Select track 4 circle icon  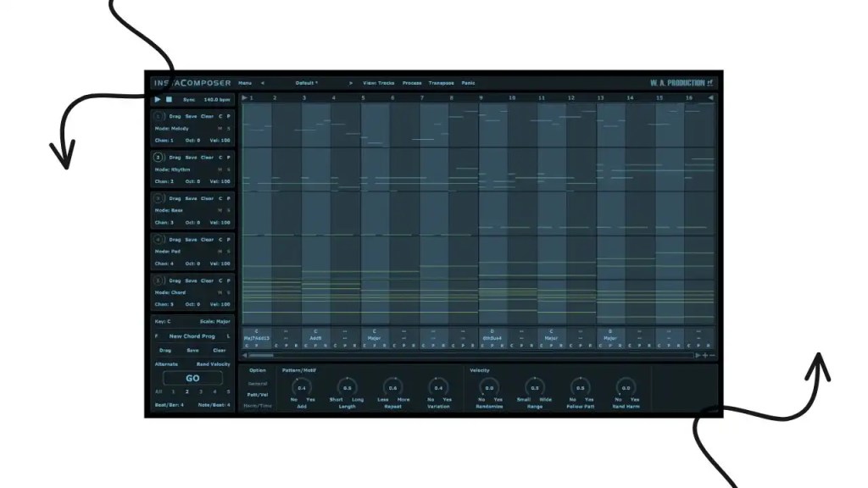coord(158,240)
